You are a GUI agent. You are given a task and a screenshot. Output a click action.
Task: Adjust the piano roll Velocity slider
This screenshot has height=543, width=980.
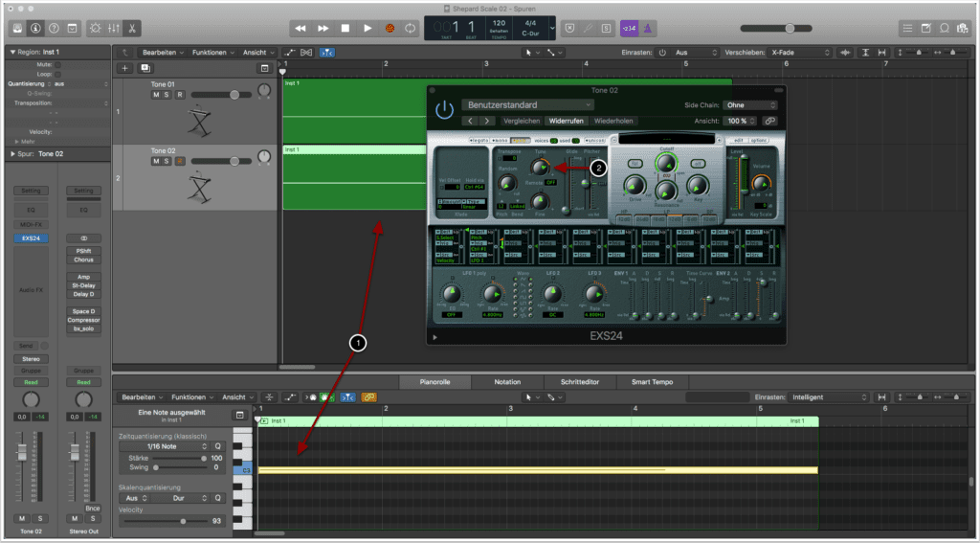(x=182, y=521)
